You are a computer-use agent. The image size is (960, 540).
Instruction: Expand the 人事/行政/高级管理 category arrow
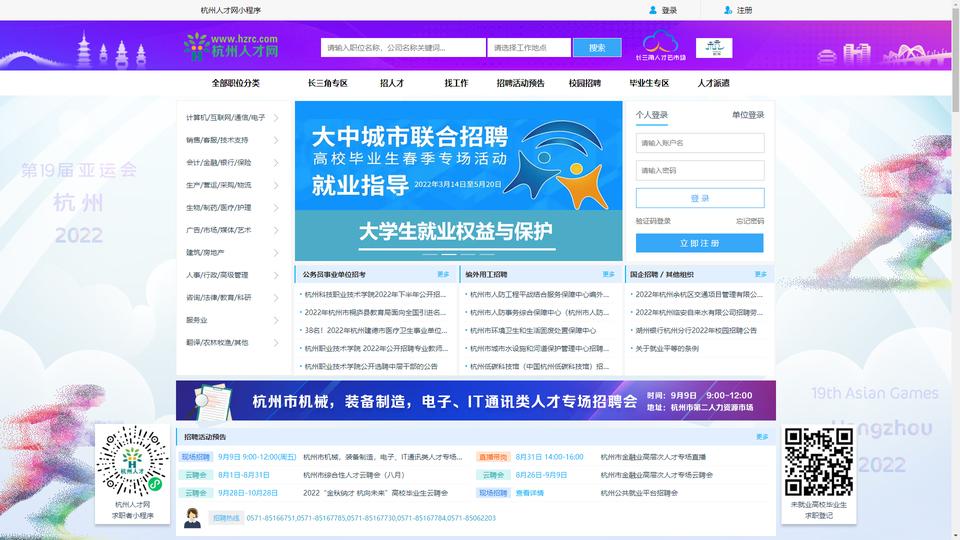click(276, 276)
